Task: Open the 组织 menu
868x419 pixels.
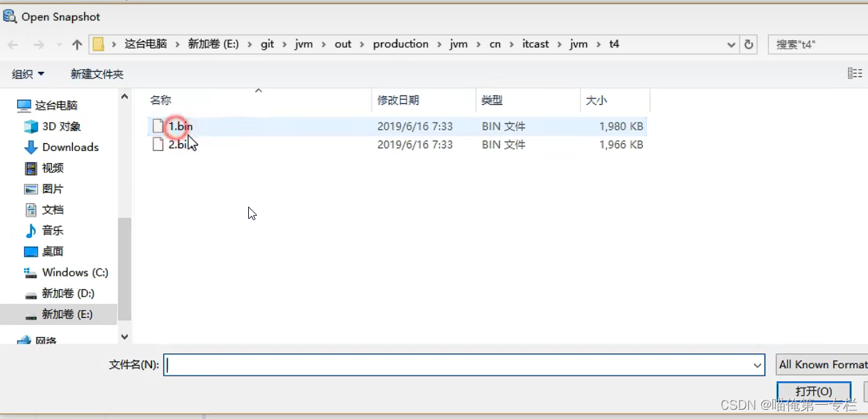Action: [x=28, y=74]
